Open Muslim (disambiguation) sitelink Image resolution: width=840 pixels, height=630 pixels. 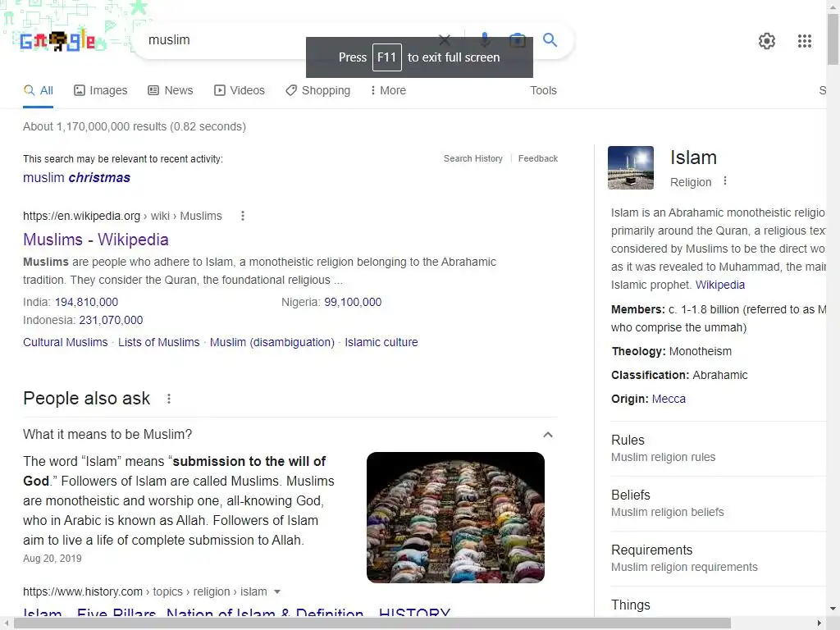tap(272, 342)
